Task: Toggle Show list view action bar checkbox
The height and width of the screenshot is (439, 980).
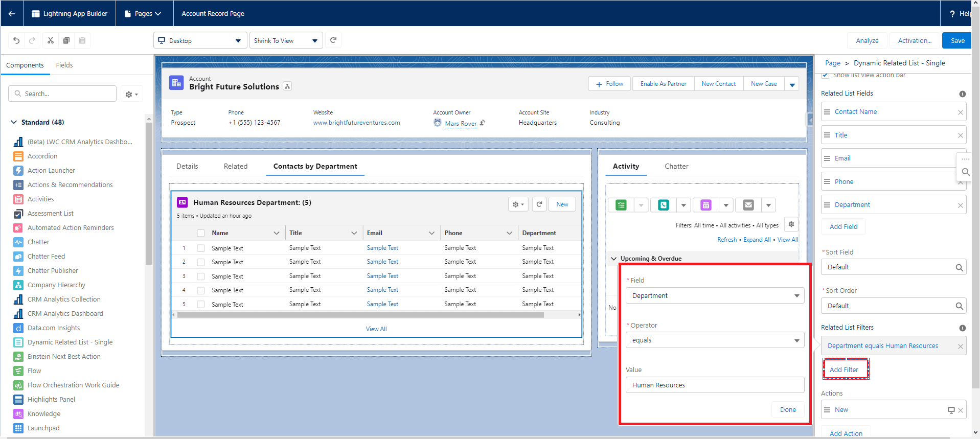Action: point(825,76)
